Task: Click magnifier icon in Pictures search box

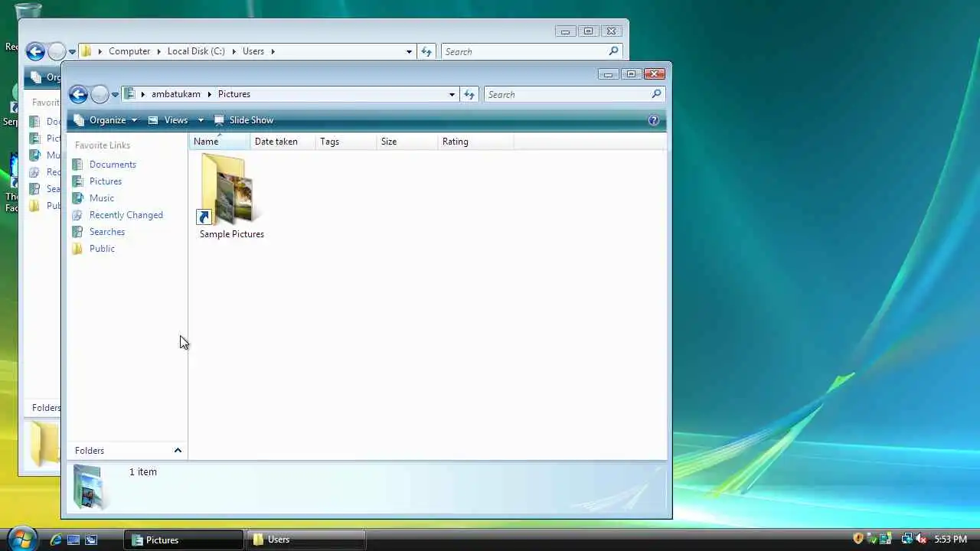Action: pyautogui.click(x=656, y=94)
